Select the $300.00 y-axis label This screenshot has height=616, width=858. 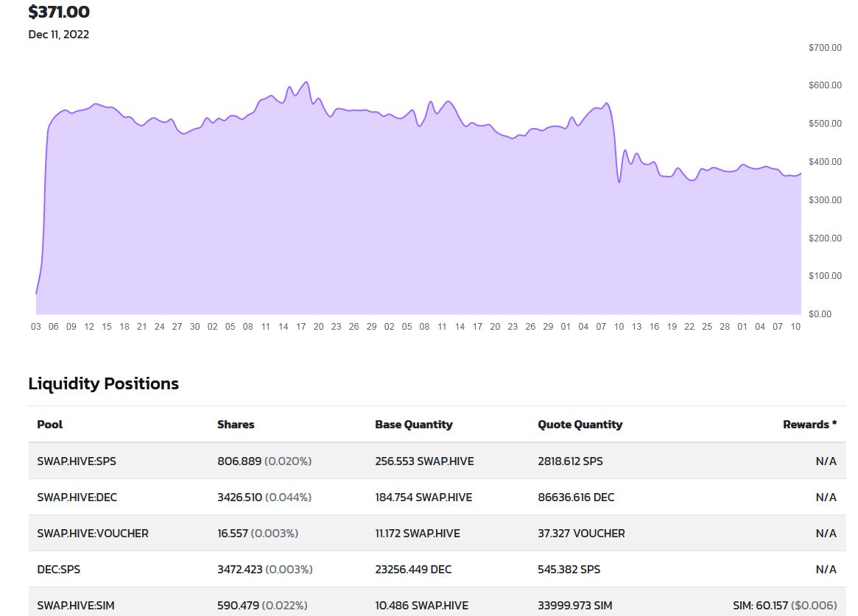click(825, 200)
